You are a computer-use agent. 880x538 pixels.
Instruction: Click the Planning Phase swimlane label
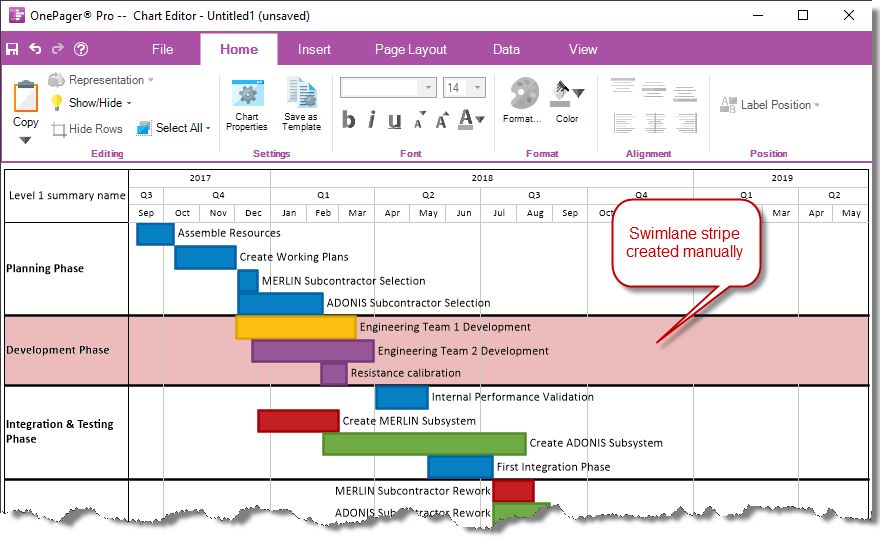[x=45, y=268]
